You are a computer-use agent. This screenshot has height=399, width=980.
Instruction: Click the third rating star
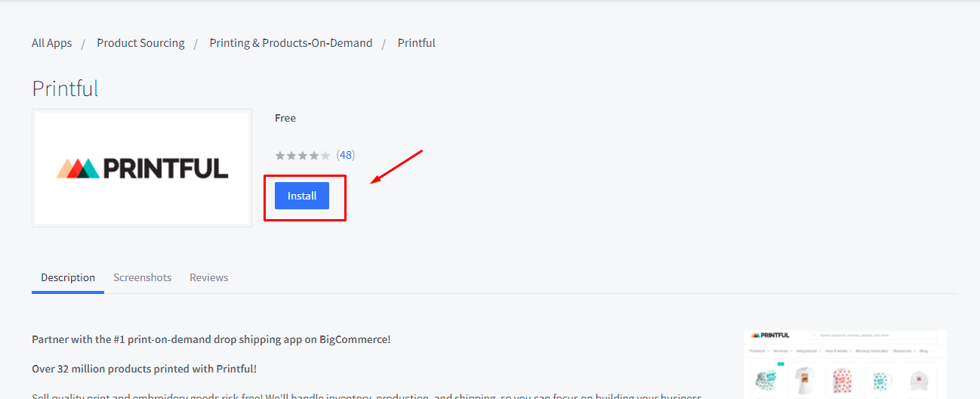click(x=303, y=156)
